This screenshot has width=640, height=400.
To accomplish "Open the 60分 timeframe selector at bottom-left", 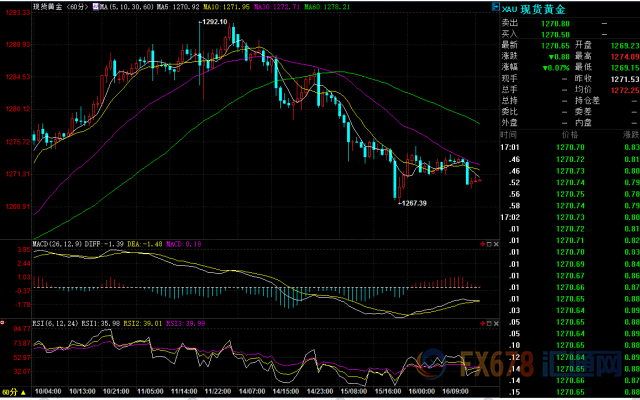I will pyautogui.click(x=11, y=394).
